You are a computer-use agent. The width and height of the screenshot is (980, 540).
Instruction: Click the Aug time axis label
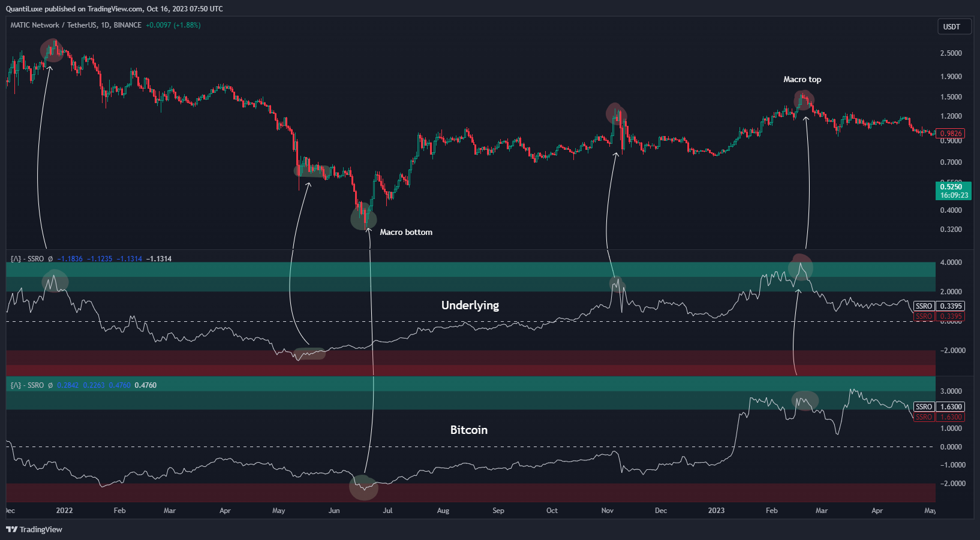pos(443,511)
